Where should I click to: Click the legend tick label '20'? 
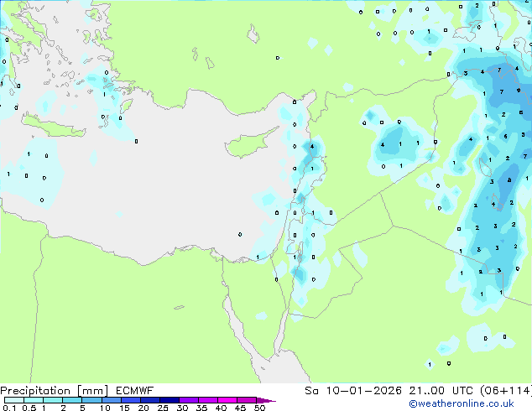[x=143, y=408]
